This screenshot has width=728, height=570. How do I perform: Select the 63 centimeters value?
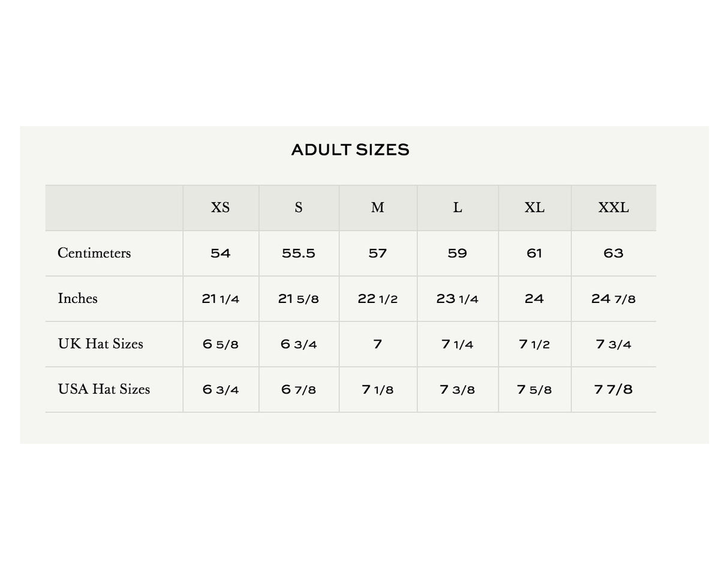click(613, 253)
